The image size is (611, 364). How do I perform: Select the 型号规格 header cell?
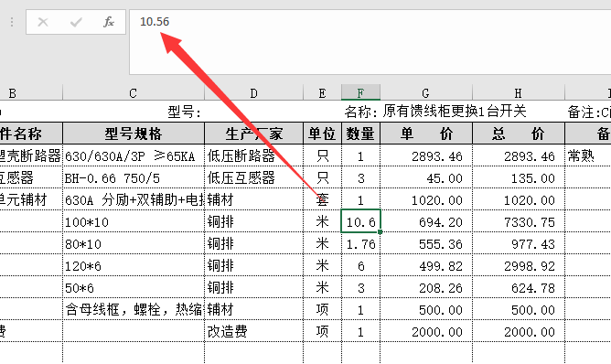(x=134, y=134)
